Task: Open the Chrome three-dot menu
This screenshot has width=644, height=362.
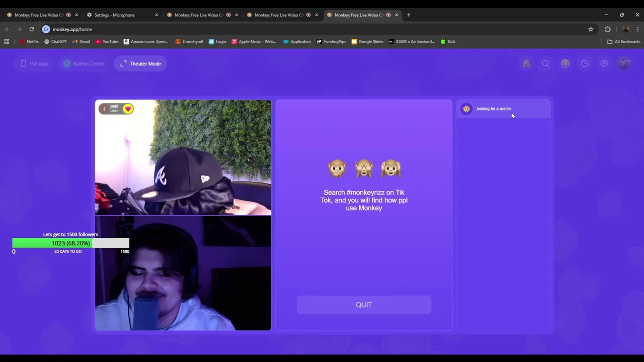Action: [x=638, y=29]
